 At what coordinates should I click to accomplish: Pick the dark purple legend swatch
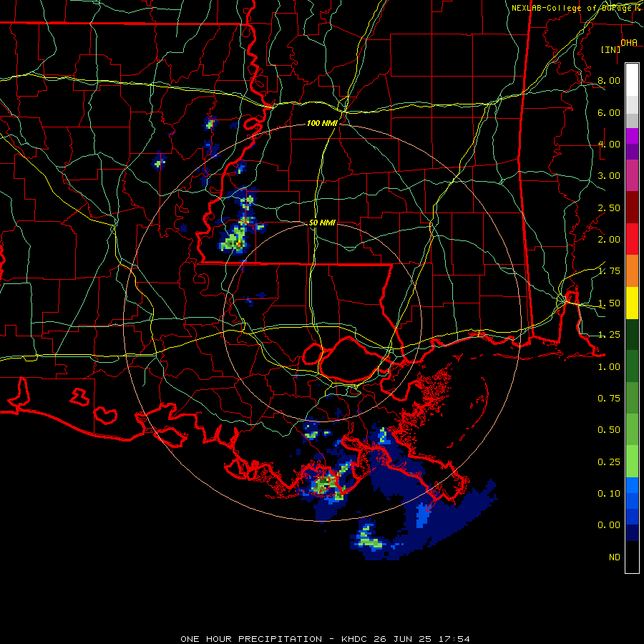(632, 152)
